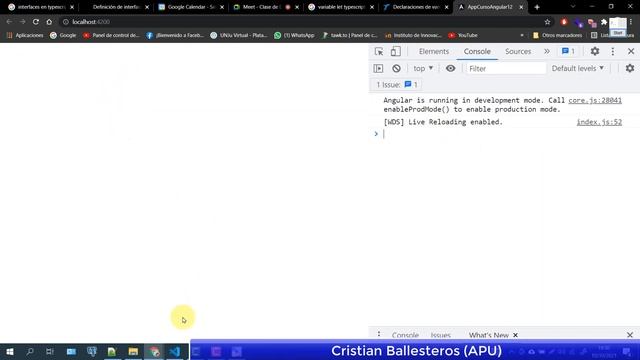Viewport: 640px width, 360px height.
Task: Switch to the Google Calendar tab
Action: pyautogui.click(x=191, y=7)
